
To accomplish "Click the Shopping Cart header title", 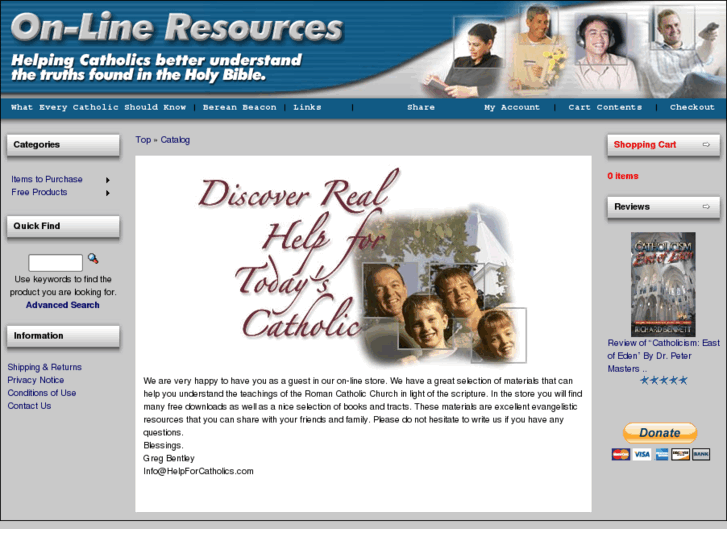I will tap(645, 145).
